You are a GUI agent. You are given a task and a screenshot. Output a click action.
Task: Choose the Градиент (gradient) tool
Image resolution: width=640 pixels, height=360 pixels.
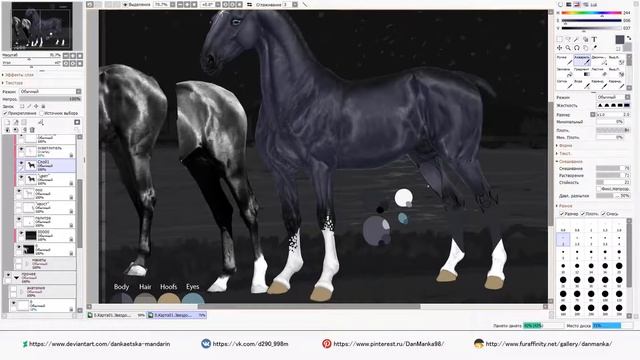(x=582, y=72)
